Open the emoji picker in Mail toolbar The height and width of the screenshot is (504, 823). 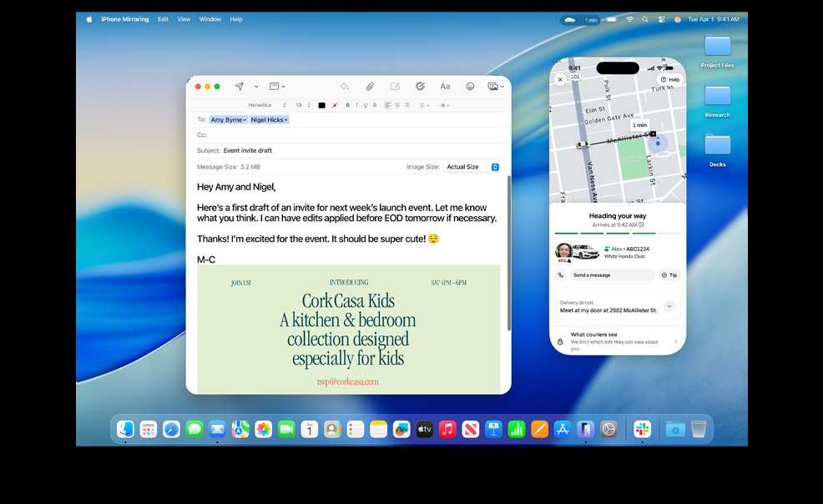[470, 86]
